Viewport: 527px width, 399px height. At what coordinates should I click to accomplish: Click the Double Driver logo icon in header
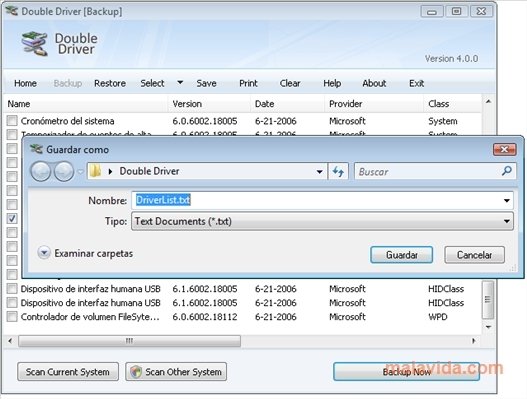pos(34,44)
